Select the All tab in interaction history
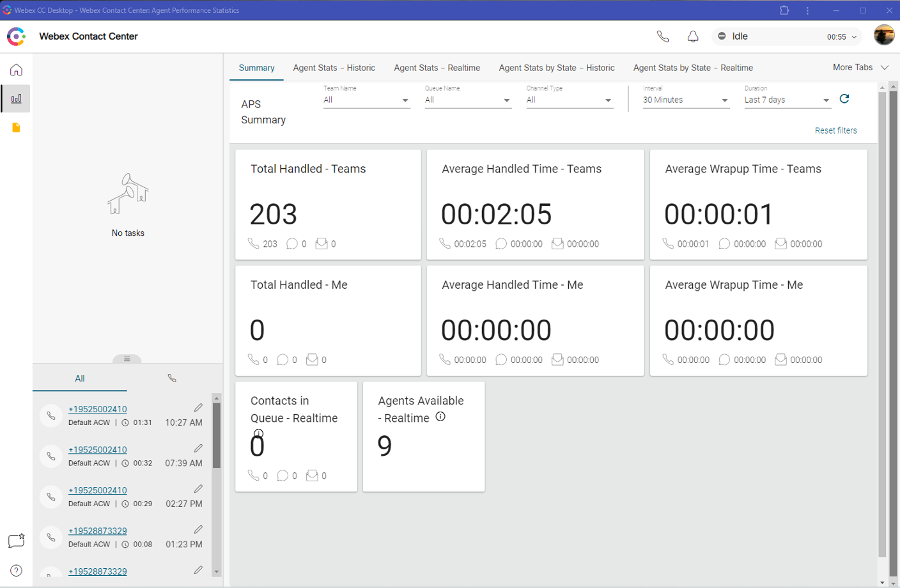This screenshot has height=588, width=900. point(80,378)
